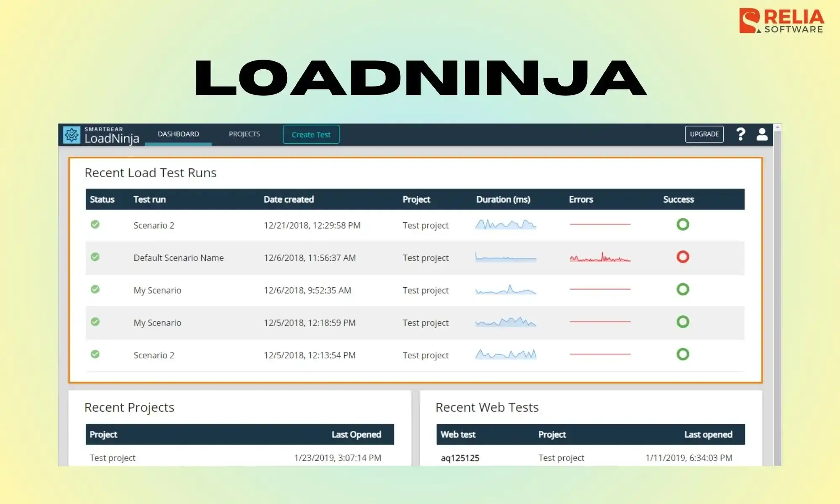Open My Scenario run from 12/5/2018

coord(157,323)
